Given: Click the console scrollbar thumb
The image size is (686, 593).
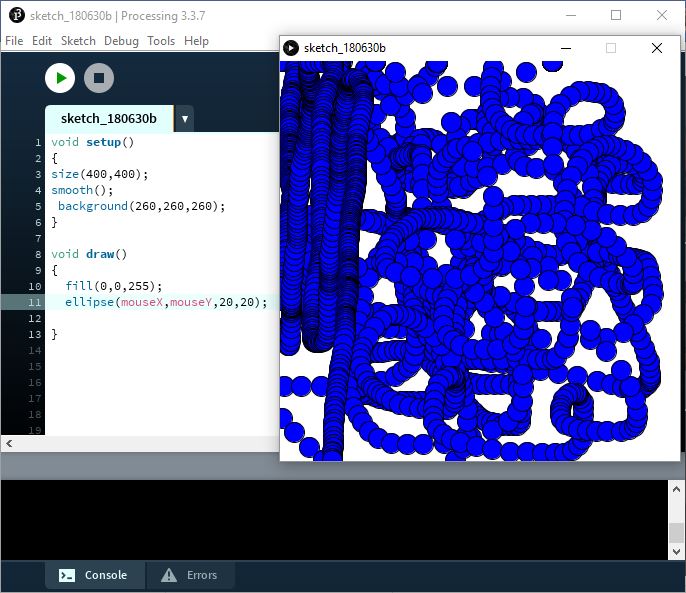Looking at the screenshot, I should [x=676, y=532].
